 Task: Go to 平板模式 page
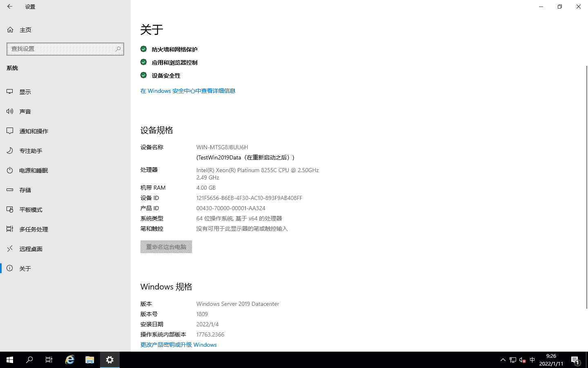(x=65, y=210)
